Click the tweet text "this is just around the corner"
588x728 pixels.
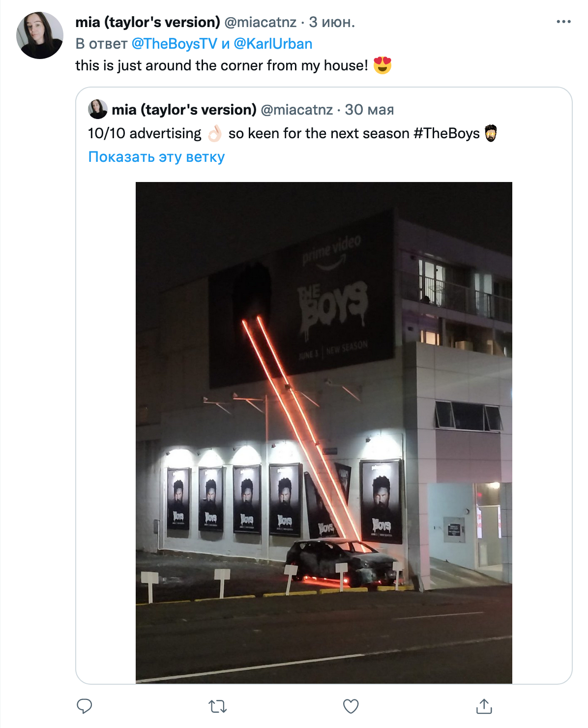(x=221, y=65)
